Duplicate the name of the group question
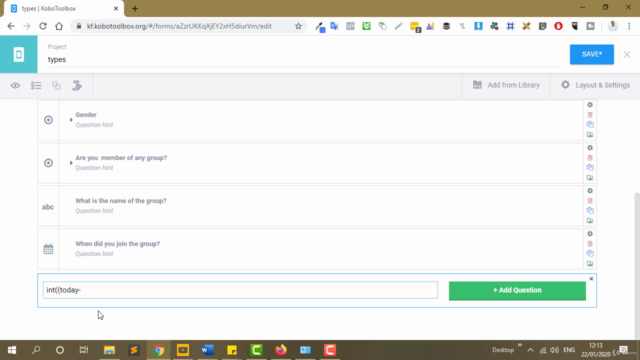The width and height of the screenshot is (640, 360). point(590,211)
